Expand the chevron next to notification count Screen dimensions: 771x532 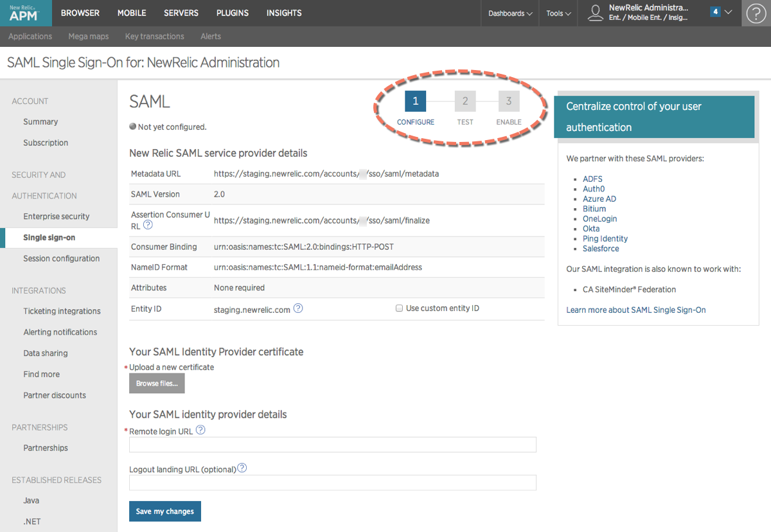[x=728, y=12]
